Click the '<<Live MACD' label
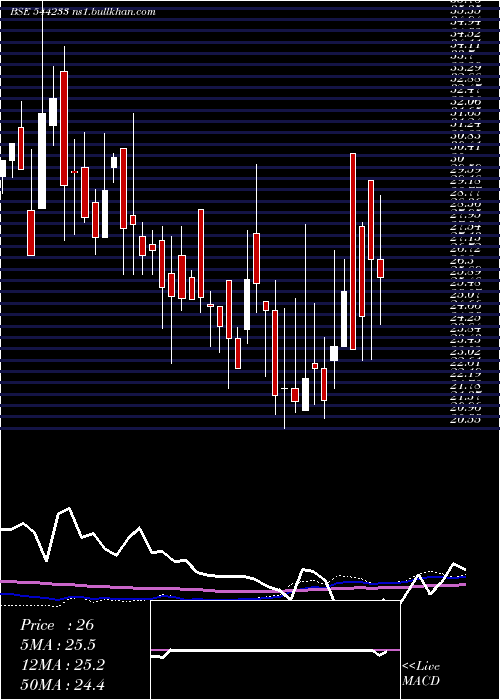 click(421, 674)
